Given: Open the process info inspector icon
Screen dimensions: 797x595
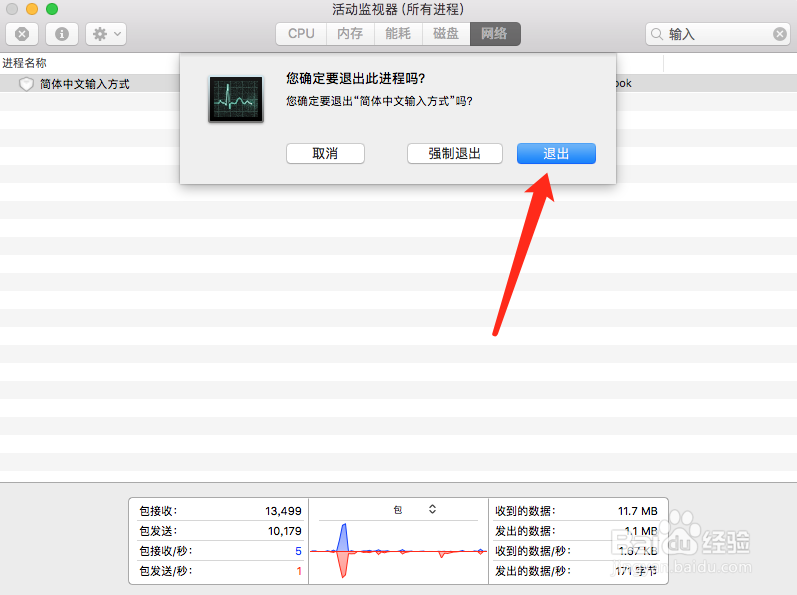Looking at the screenshot, I should (62, 34).
